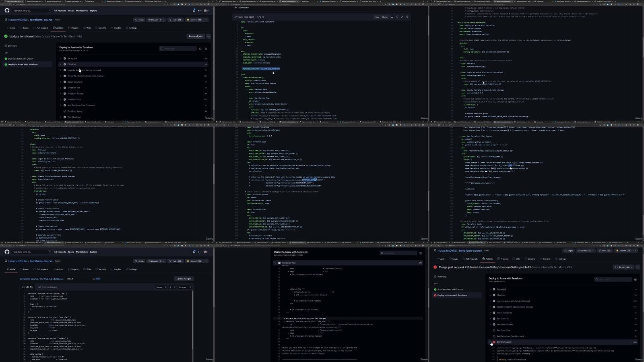Open the plus create-new dropdown on the run #62 page
This screenshot has width=644, height=362.
[x=199, y=10]
